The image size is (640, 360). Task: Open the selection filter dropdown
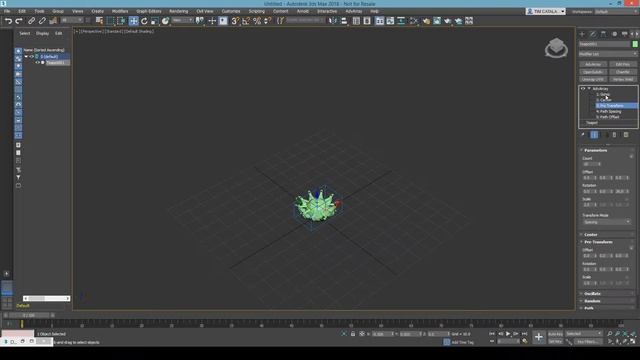pos(71,20)
